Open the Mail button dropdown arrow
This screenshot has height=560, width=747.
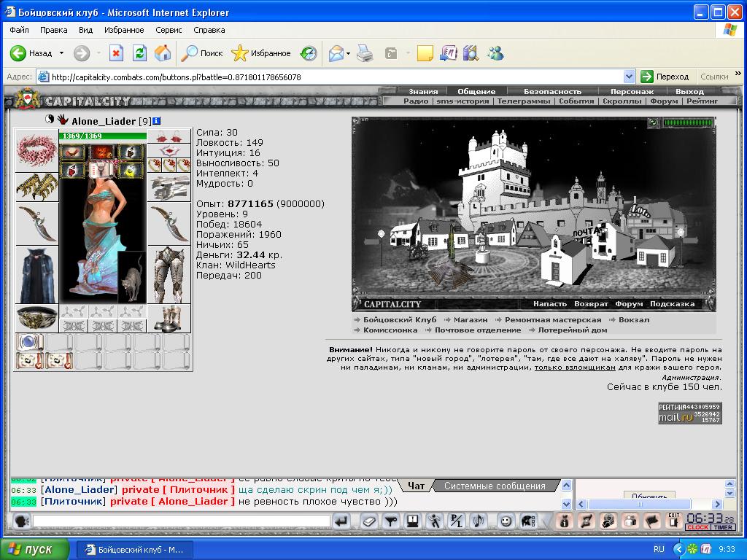pos(348,53)
